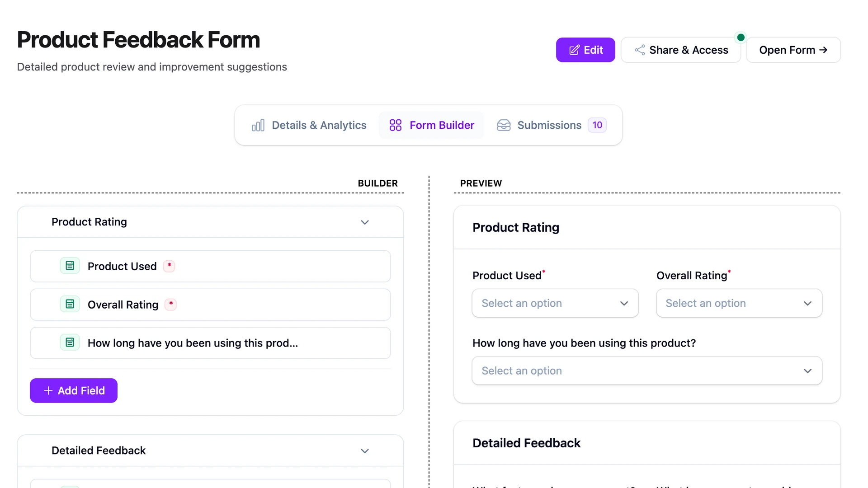Open the Product Used preview dropdown

click(555, 303)
